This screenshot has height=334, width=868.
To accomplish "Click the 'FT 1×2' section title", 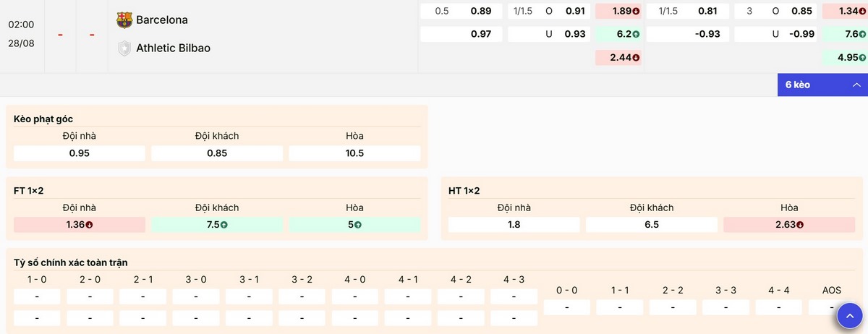I will 29,190.
